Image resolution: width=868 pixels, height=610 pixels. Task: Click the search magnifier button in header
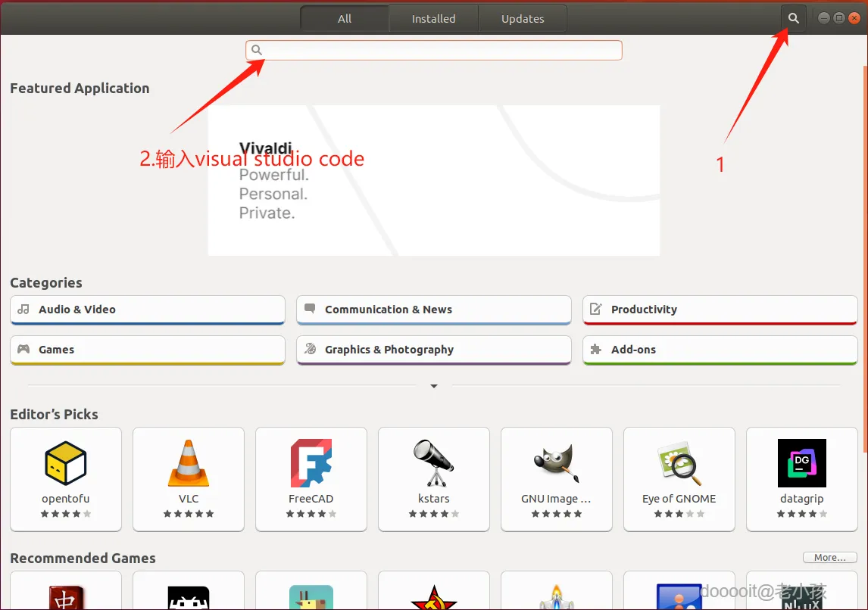793,18
